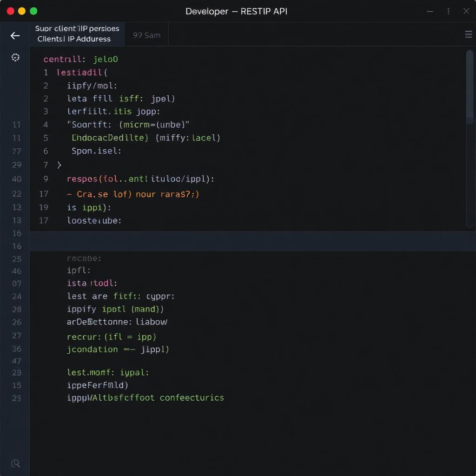This screenshot has height=476, width=476.
Task: Click code line 'reccur:(ifl = ipp)'
Action: pos(112,337)
